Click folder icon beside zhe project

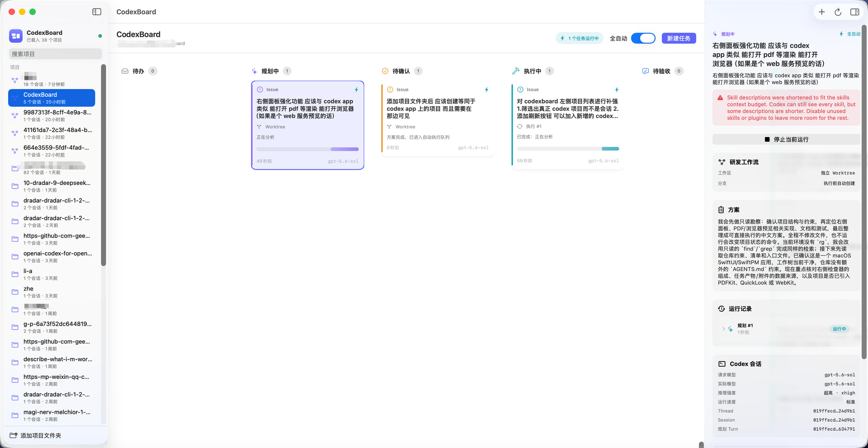tap(15, 292)
